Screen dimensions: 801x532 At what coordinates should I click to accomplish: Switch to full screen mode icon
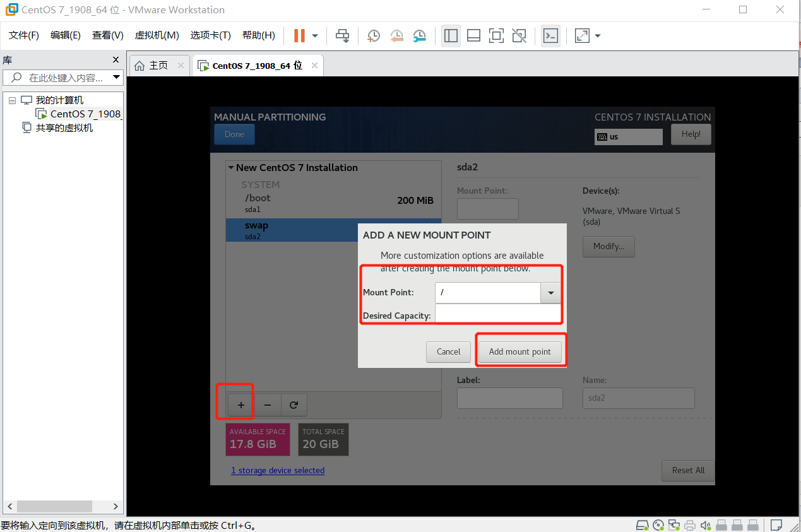[496, 36]
